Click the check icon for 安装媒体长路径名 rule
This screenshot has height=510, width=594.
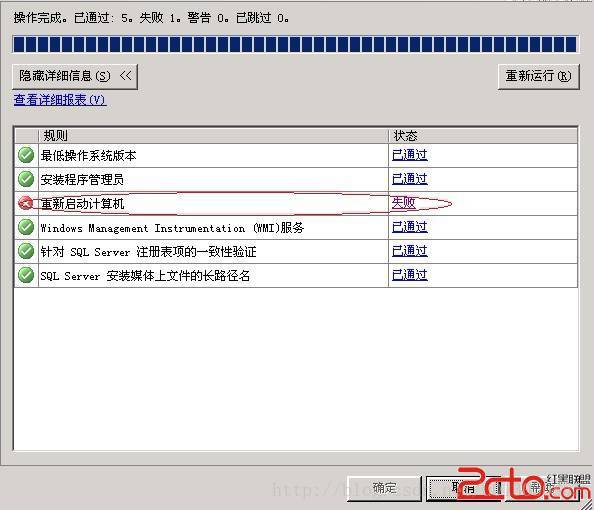click(26, 275)
